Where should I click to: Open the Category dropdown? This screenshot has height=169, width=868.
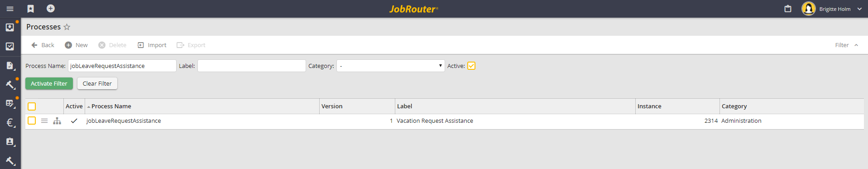[x=391, y=66]
